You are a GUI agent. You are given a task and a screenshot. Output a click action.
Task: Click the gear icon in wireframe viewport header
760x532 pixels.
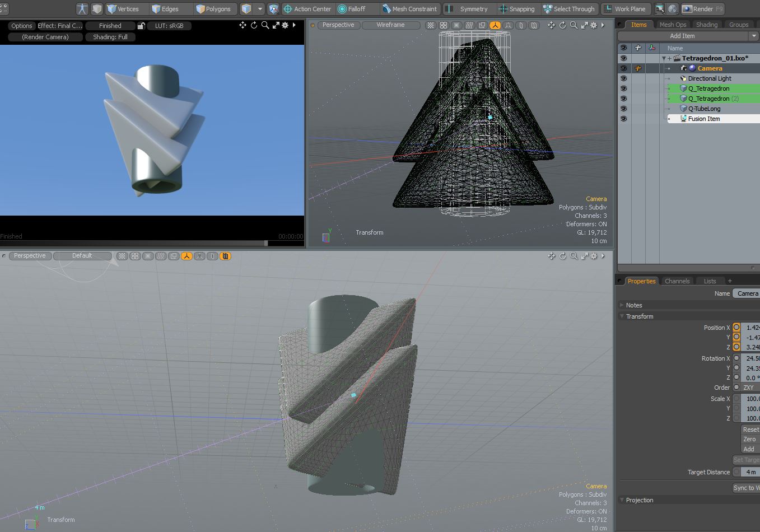(x=594, y=25)
